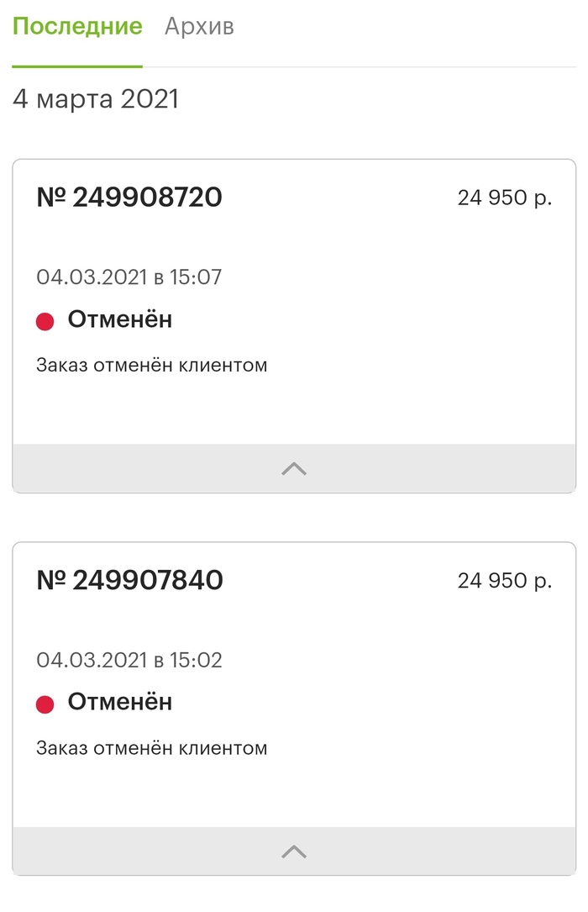Collapse order 249908720 with the chevron

click(294, 469)
